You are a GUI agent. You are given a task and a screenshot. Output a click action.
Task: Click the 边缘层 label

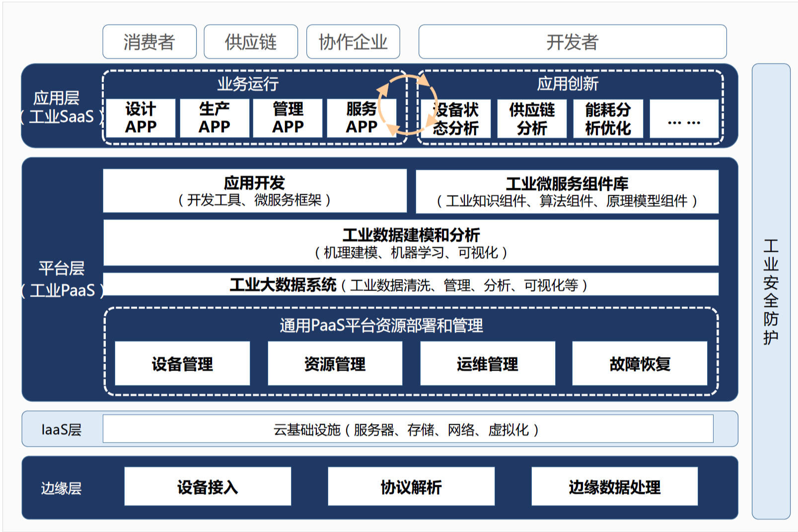[x=61, y=488]
